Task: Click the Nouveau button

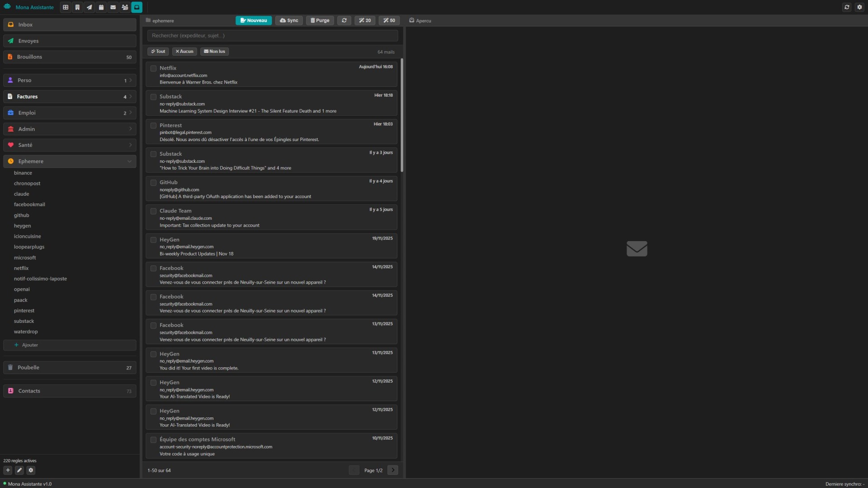Action: 254,20
